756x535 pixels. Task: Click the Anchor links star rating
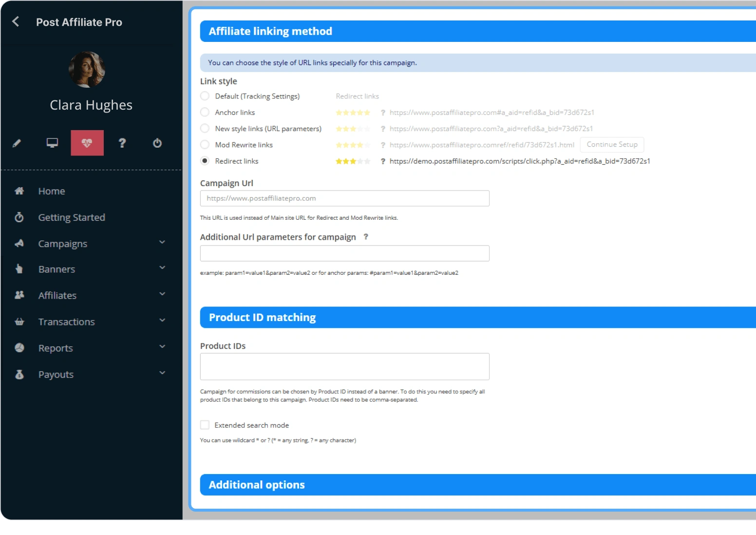353,113
